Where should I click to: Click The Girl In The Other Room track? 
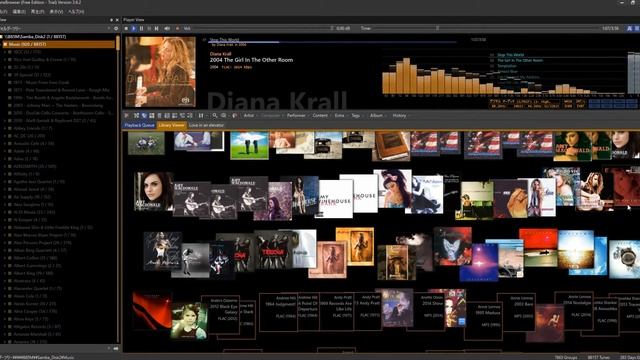coord(520,60)
